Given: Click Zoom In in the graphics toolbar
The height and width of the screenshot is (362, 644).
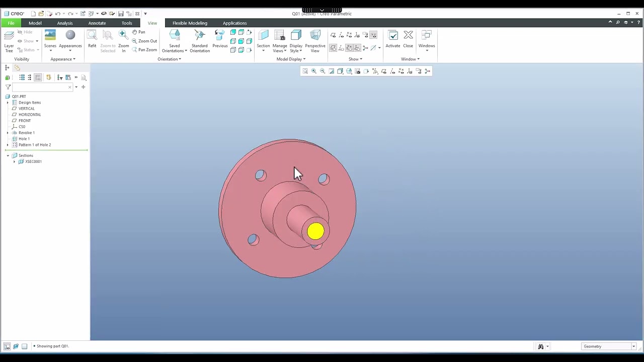Looking at the screenshot, I should (314, 71).
